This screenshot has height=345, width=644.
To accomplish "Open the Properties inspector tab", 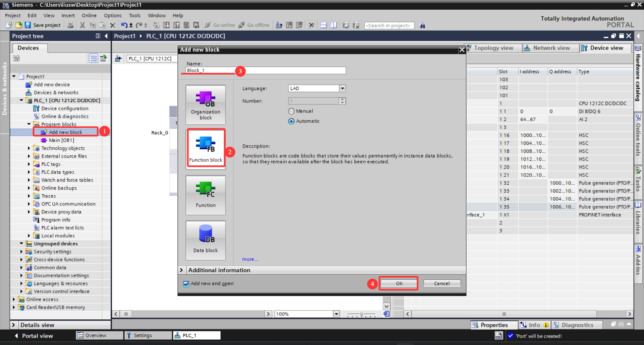I will point(494,325).
